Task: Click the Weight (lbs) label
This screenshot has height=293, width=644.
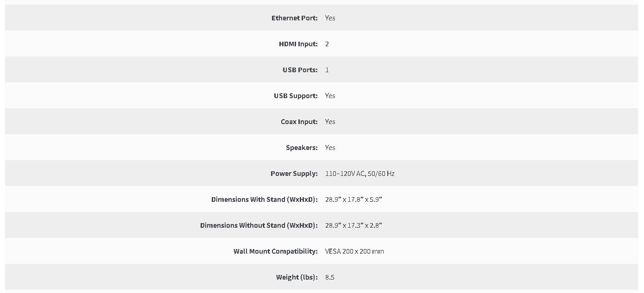Action: coord(297,277)
